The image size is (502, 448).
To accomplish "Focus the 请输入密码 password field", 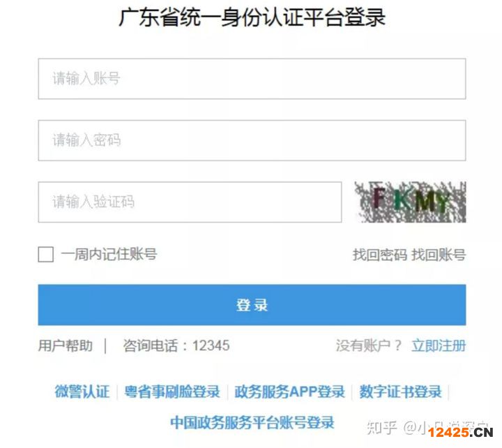I will tap(252, 140).
